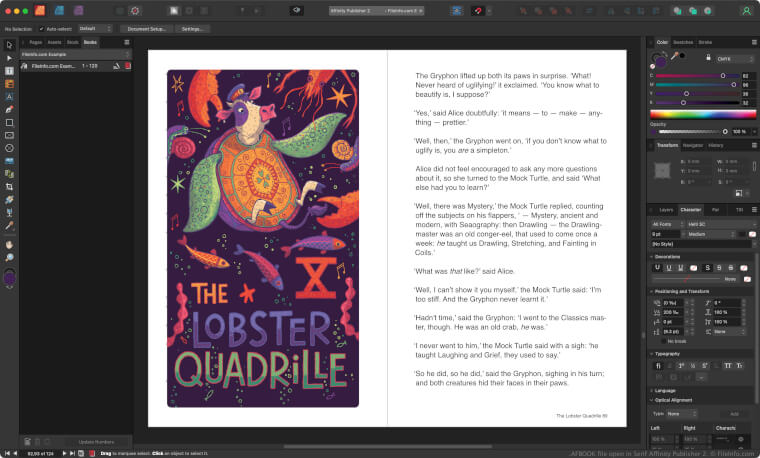Pick the Pen tool
This screenshot has width=760, height=458.
9,110
